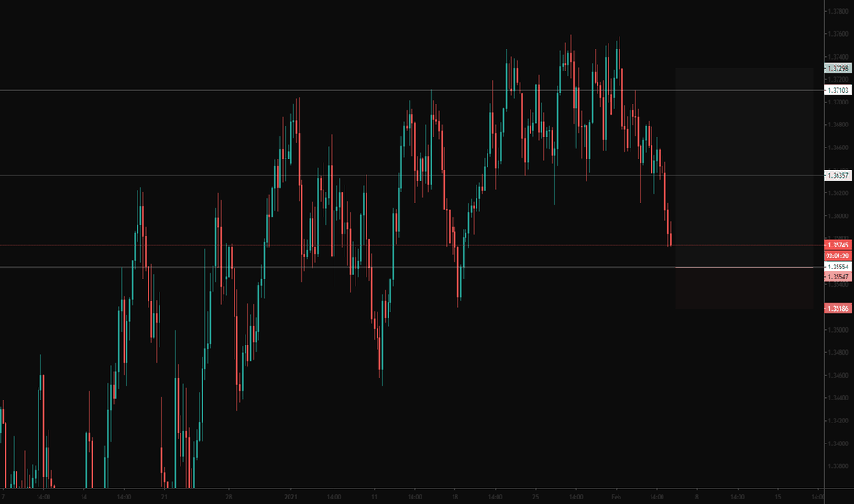The image size is (854, 504).
Task: Click the 1.37800 price scale tick
Action: 838,11
